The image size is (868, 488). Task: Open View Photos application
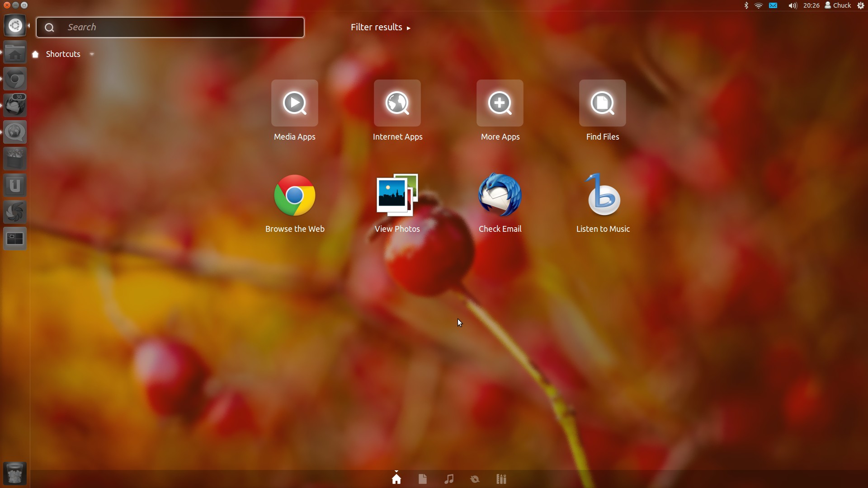click(x=397, y=196)
